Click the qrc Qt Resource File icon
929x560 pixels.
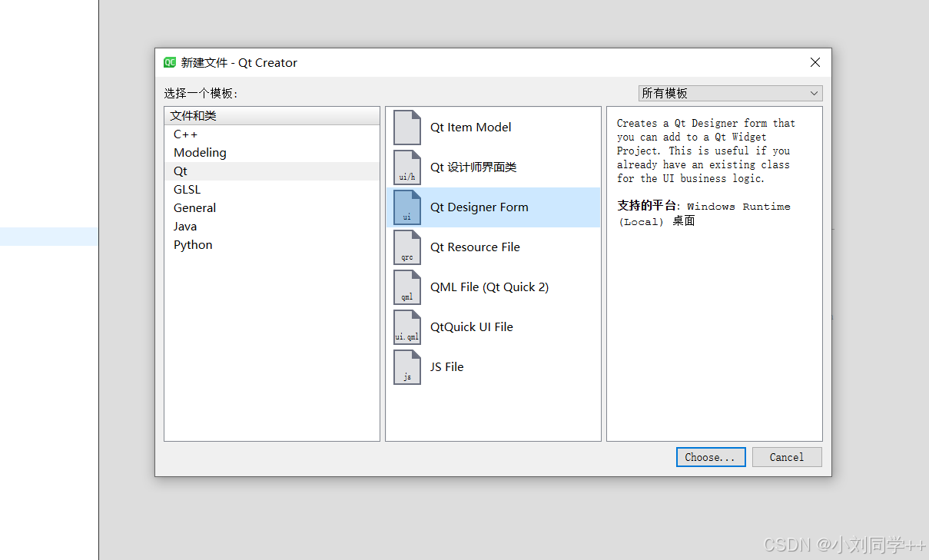(x=407, y=247)
